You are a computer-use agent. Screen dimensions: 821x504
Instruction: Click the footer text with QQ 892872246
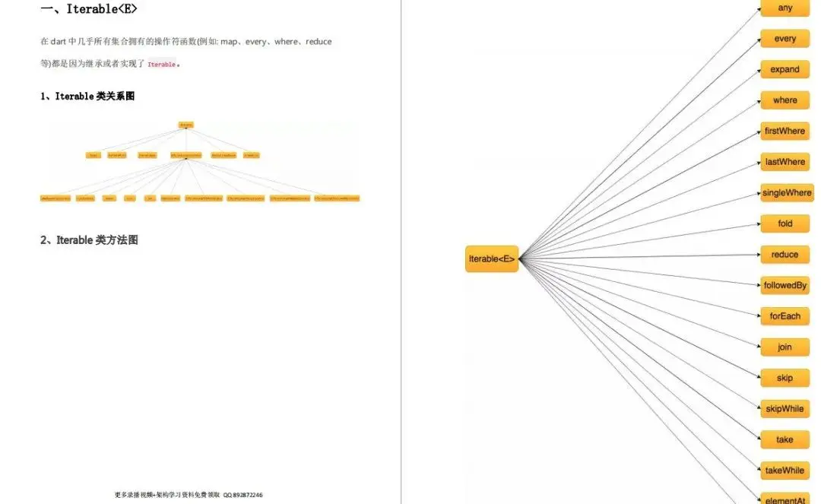coord(189,495)
